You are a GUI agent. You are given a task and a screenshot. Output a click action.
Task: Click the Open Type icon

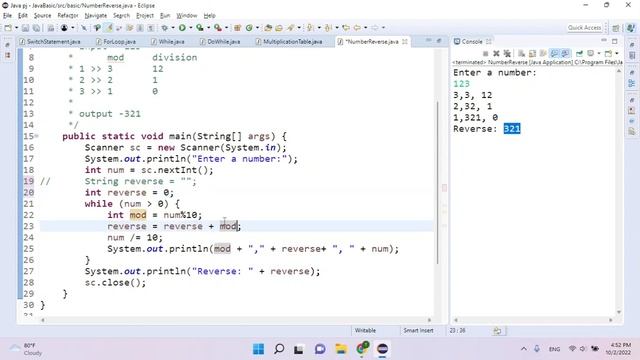click(268, 28)
